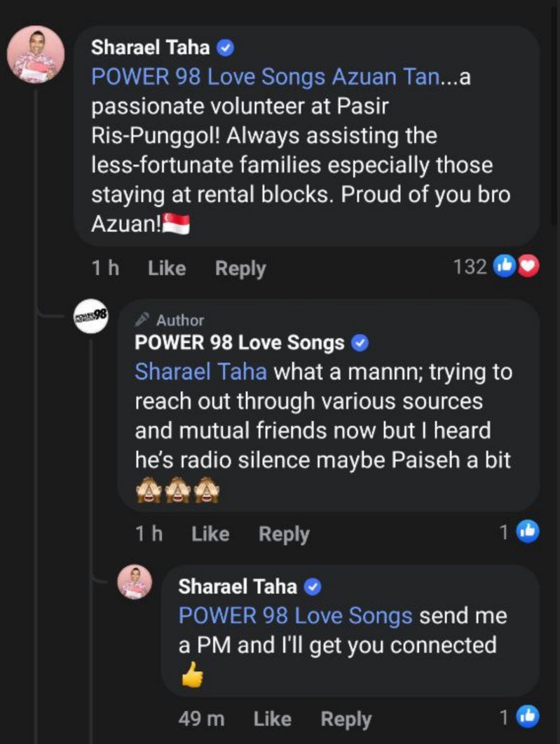Open the 132 reactions count

tap(470, 266)
